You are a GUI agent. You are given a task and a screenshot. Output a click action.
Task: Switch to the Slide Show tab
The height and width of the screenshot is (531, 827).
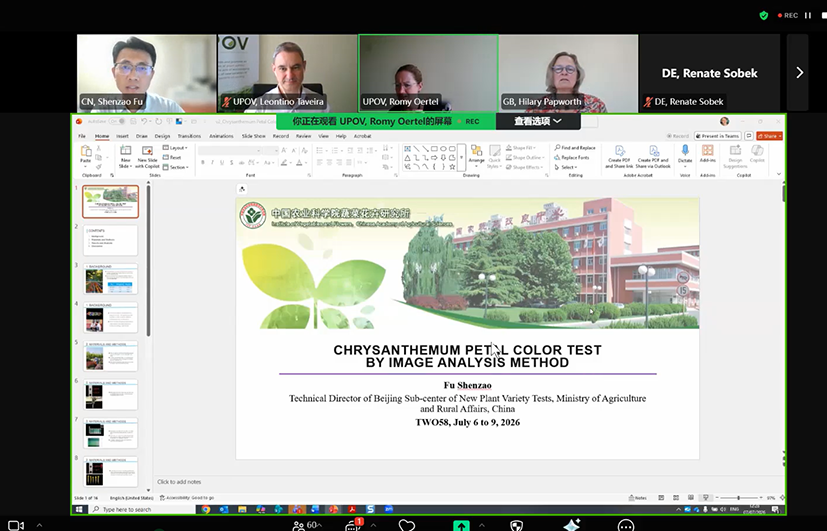pos(253,136)
